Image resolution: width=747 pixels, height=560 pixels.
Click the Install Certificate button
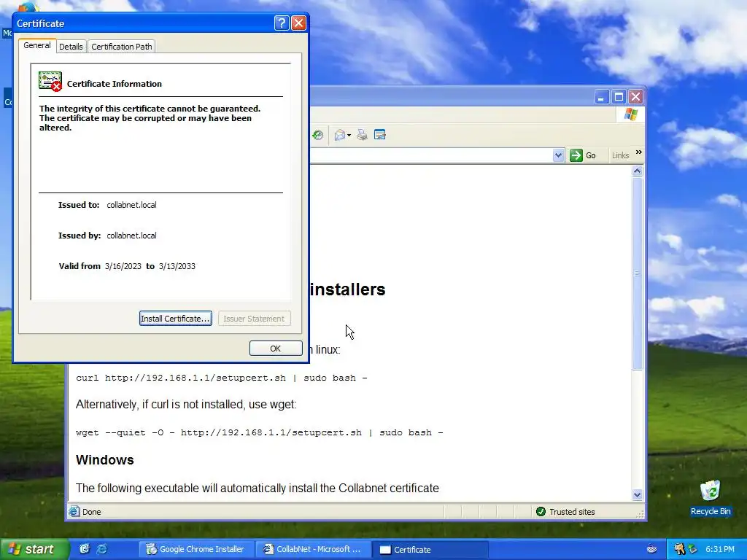point(175,319)
